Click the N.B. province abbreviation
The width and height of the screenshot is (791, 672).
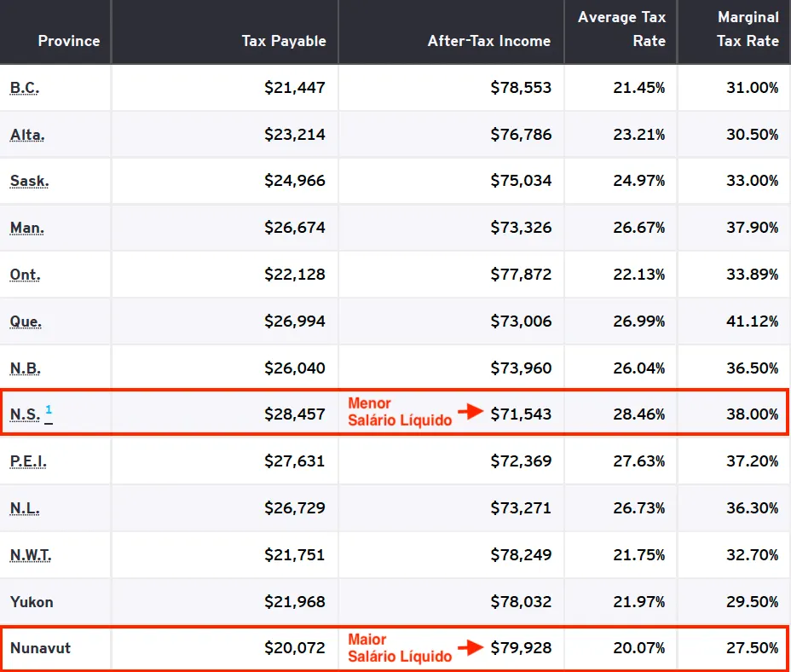coord(26,368)
